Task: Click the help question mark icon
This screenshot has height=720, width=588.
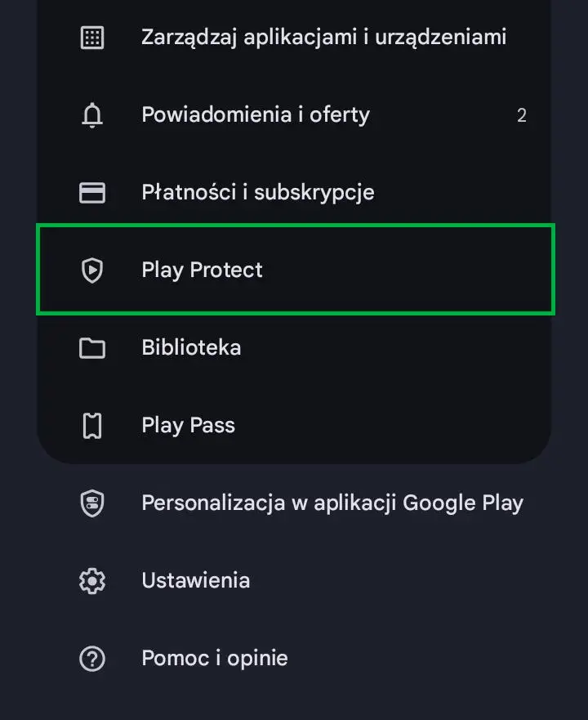Action: coord(92,659)
